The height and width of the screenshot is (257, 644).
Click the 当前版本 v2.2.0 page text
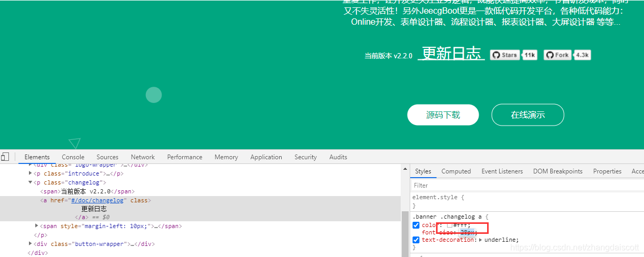389,56
